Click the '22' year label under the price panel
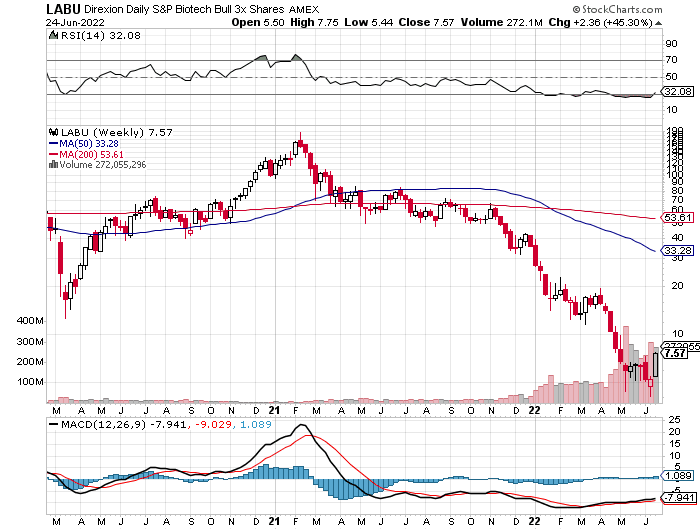This screenshot has width=700, height=530. (x=534, y=410)
